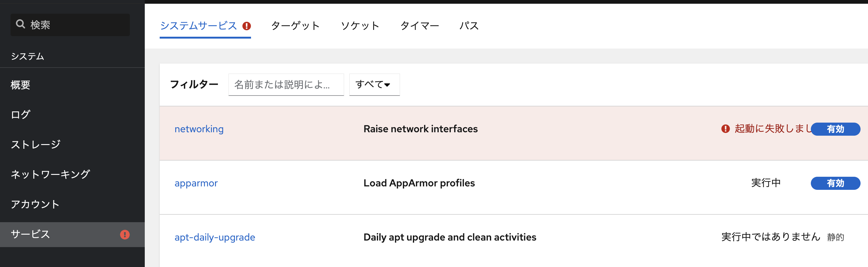Click the 有効 badge for apparmor
Viewport: 868px width, 267px height.
click(835, 183)
